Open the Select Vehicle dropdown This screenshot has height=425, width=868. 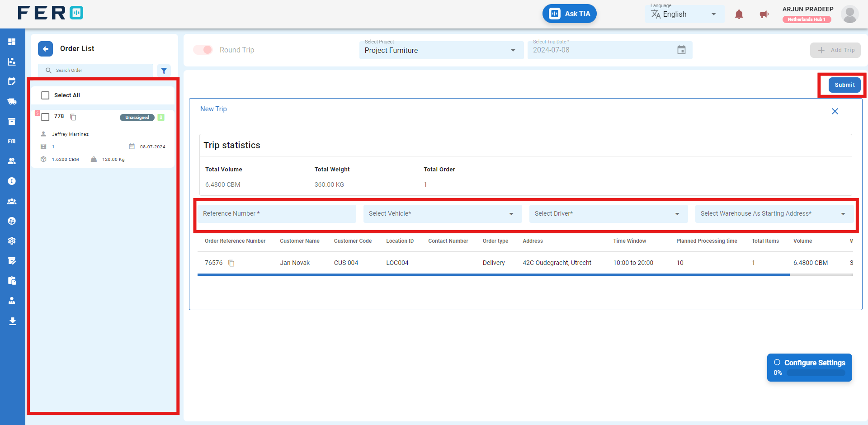(443, 214)
